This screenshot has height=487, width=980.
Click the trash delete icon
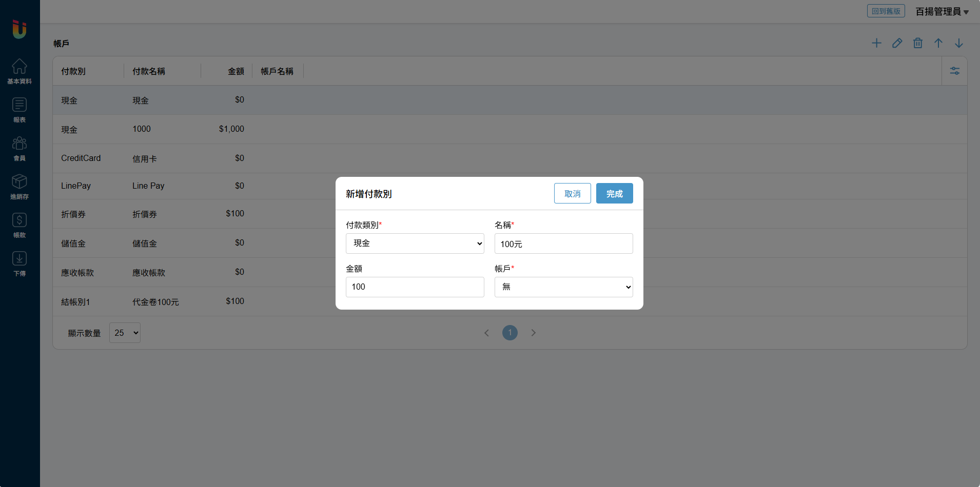tap(917, 43)
